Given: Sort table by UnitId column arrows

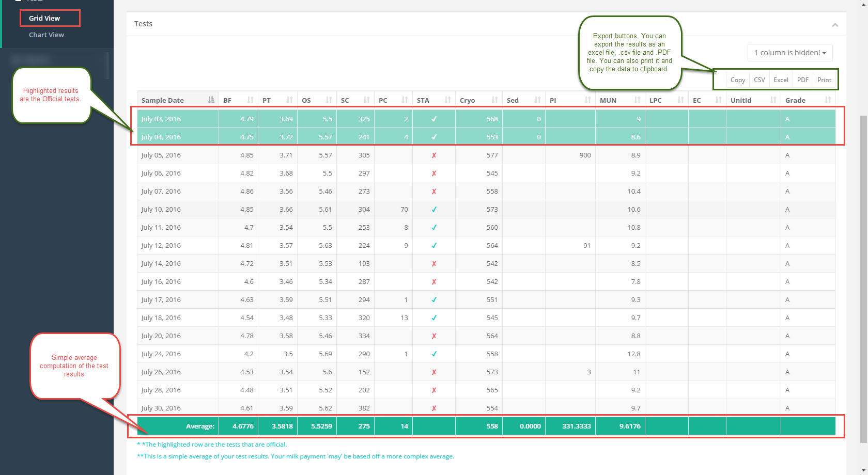Looking at the screenshot, I should click(773, 100).
